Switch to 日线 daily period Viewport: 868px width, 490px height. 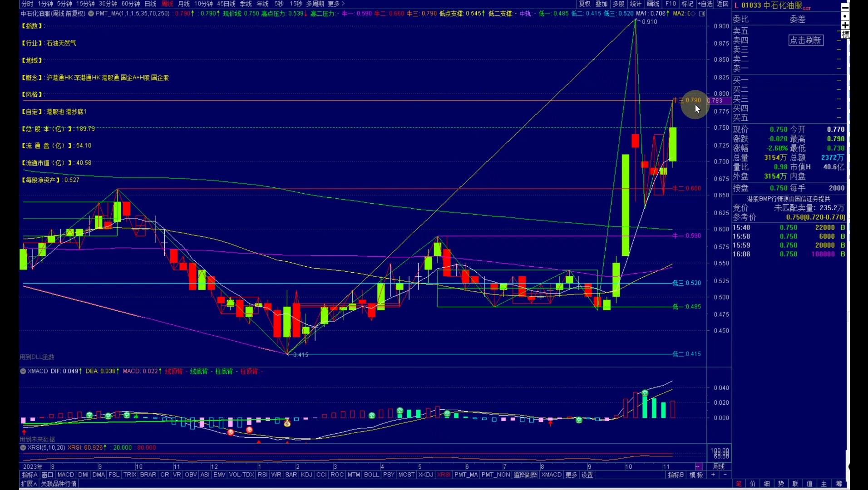pyautogui.click(x=150, y=4)
